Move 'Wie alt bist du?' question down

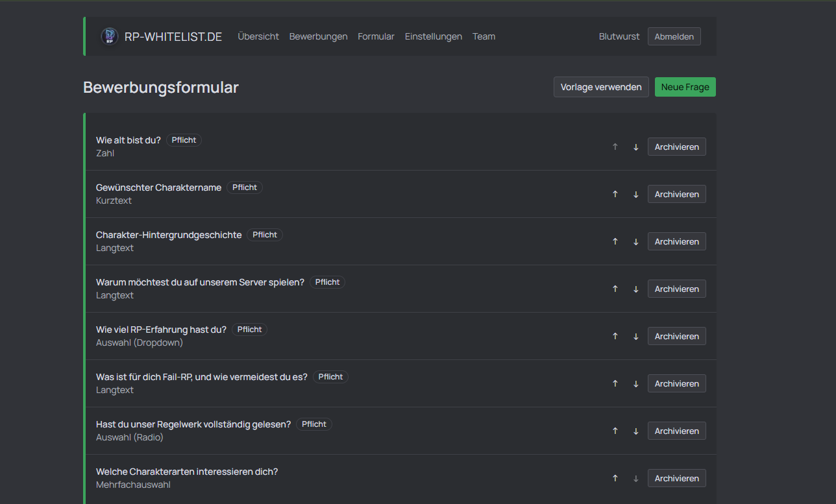coord(636,147)
